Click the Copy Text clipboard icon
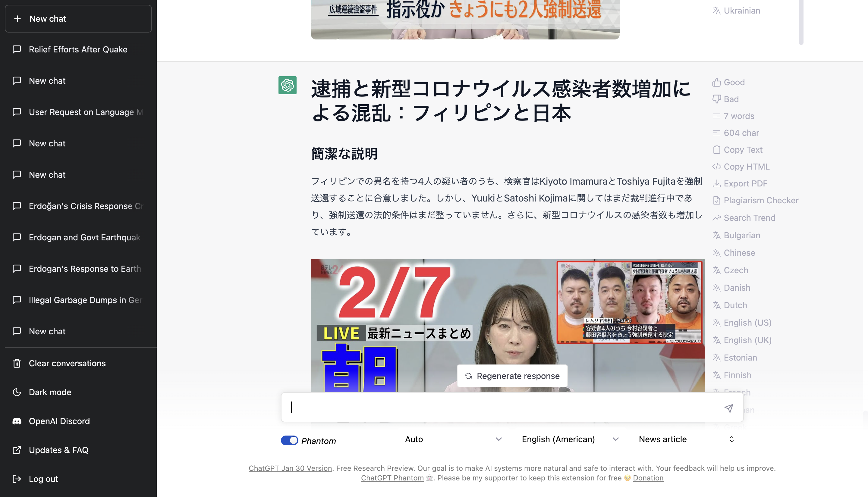Image resolution: width=868 pixels, height=497 pixels. click(x=716, y=150)
